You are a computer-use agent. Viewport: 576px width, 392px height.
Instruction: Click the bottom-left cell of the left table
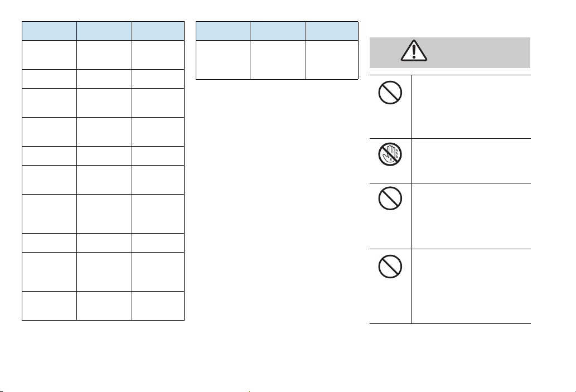click(x=49, y=306)
